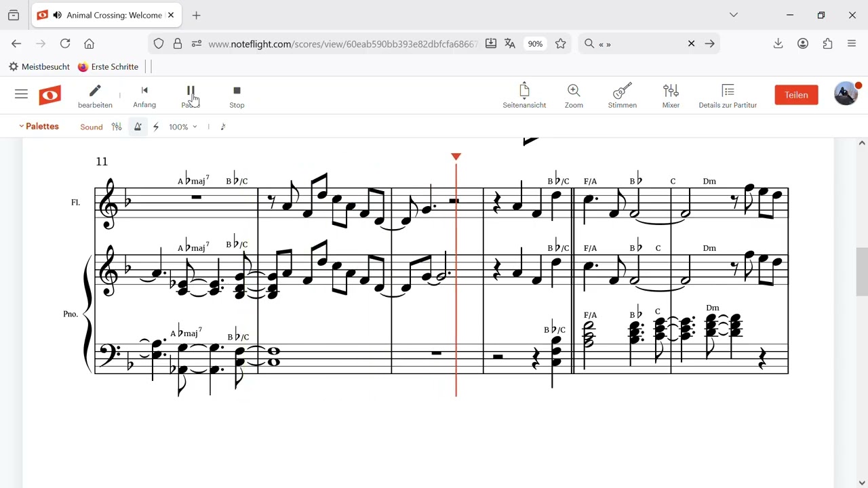Screen dimensions: 868x488
Task: Click the bearbeiten pencil button
Action: click(95, 96)
